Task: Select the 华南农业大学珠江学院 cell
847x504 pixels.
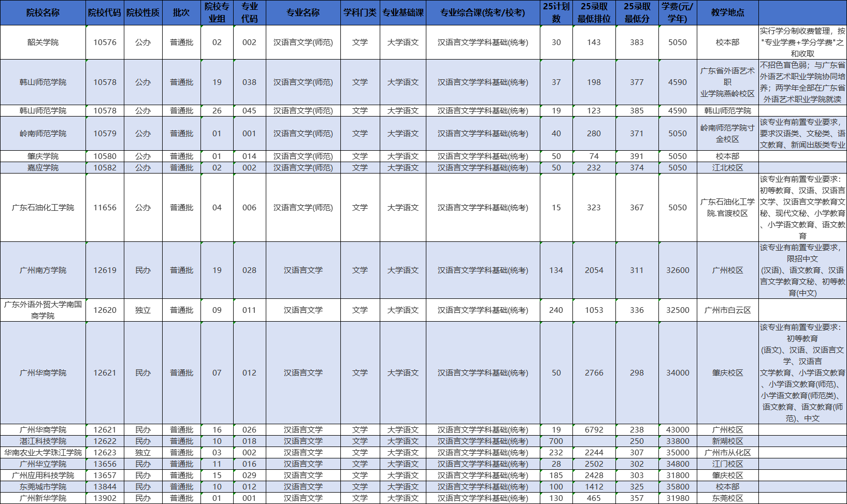Action: [x=43, y=452]
